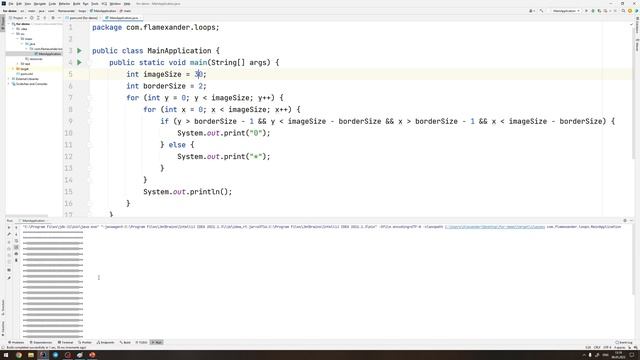This screenshot has width=640, height=360.
Task: Open Project panel gear options icon
Action: tap(53, 18)
